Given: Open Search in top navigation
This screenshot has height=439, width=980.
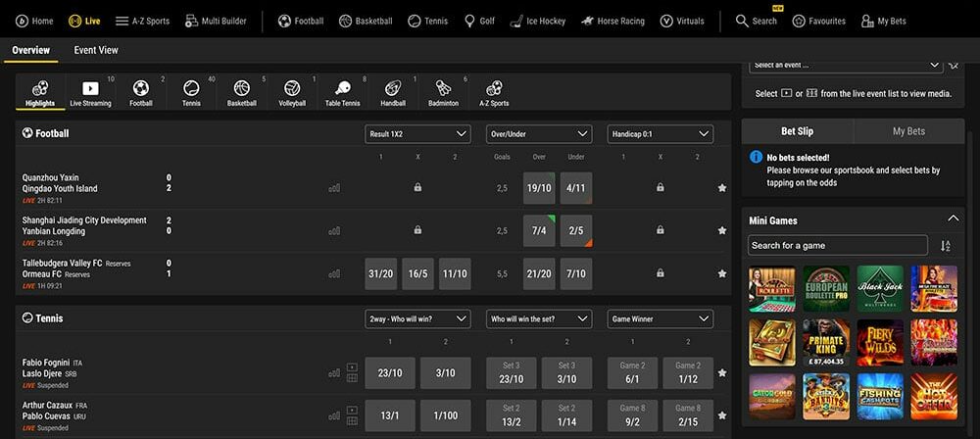Looking at the screenshot, I should coord(757,21).
